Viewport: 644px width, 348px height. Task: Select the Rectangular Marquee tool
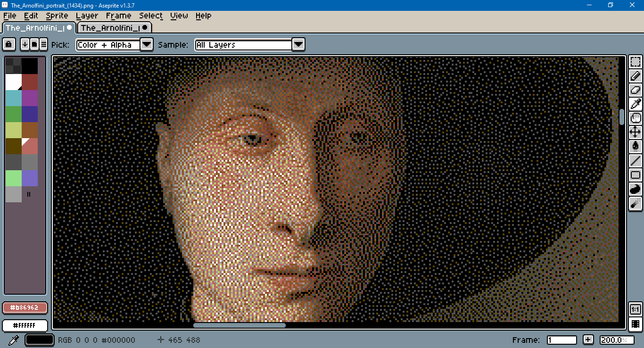(x=635, y=62)
